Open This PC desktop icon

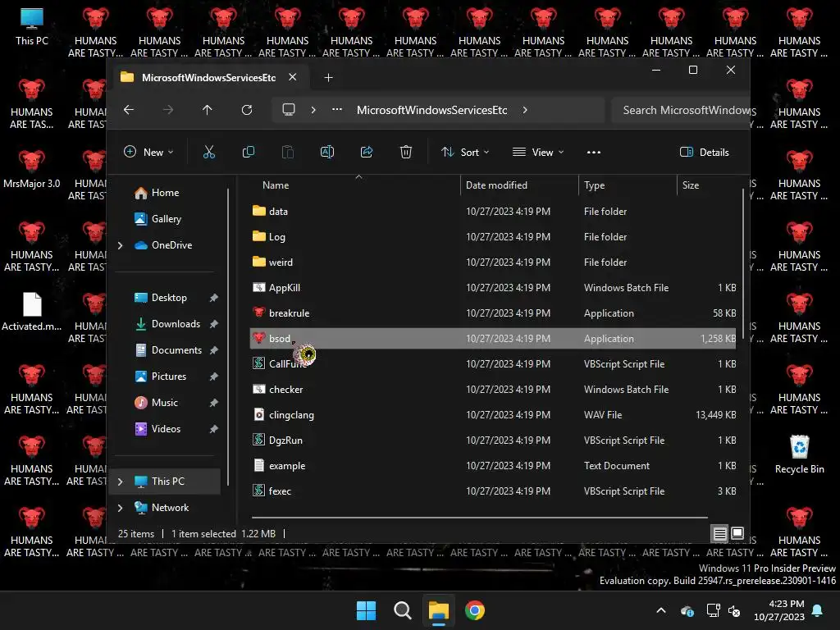[32, 27]
